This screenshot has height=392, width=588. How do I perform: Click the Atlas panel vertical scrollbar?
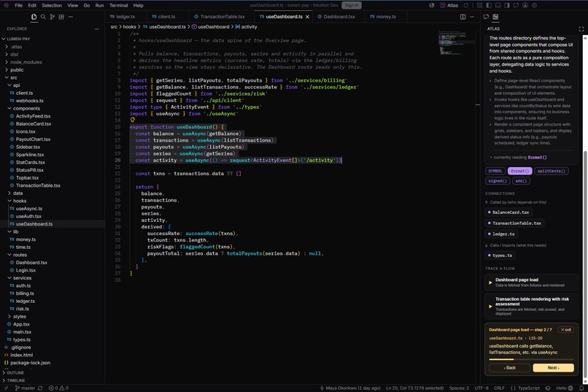pyautogui.click(x=585, y=263)
